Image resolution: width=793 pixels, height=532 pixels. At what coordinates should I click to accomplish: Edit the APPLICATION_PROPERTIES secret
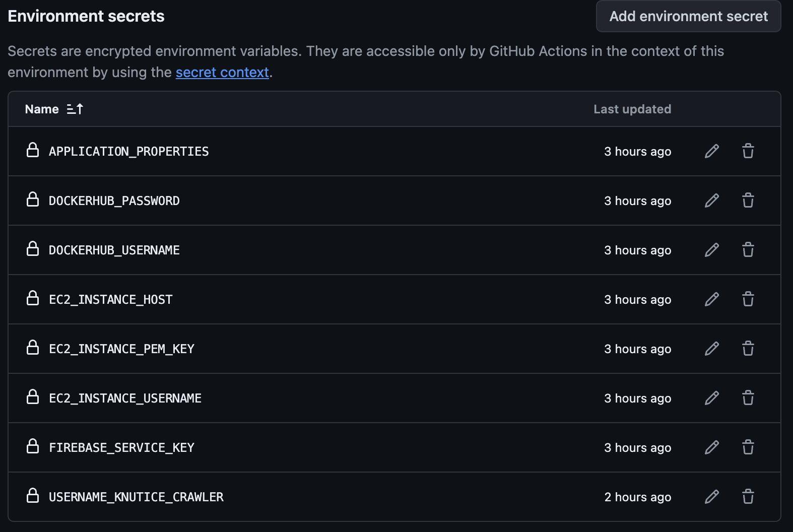coord(712,151)
